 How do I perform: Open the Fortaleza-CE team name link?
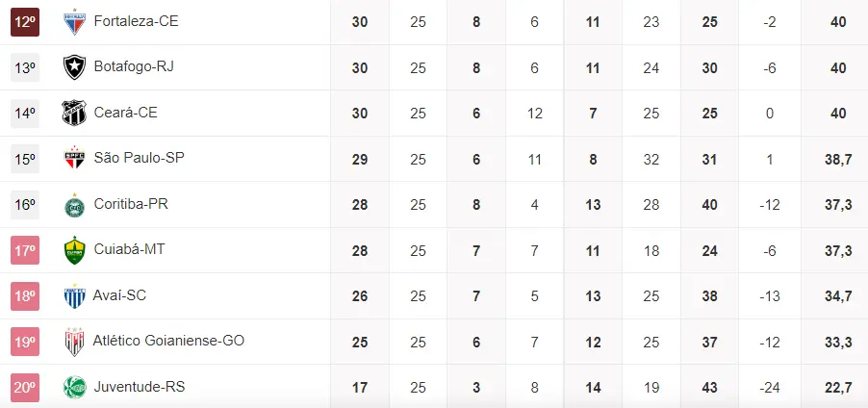coord(136,21)
